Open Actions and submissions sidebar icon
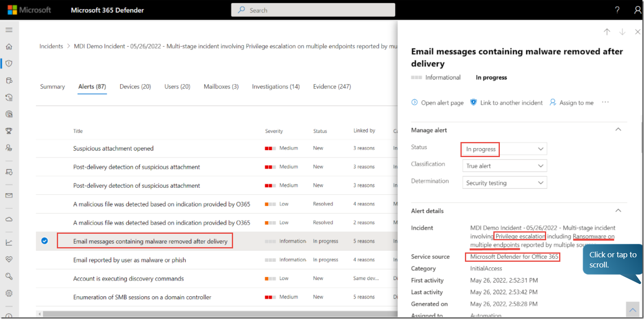Image resolution: width=644 pixels, height=319 pixels. pos(9,97)
